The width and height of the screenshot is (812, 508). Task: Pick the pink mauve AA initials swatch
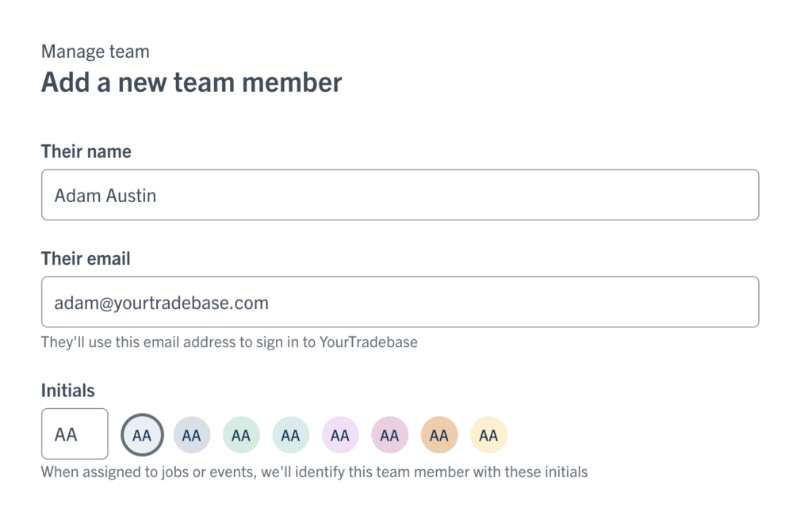pos(390,435)
